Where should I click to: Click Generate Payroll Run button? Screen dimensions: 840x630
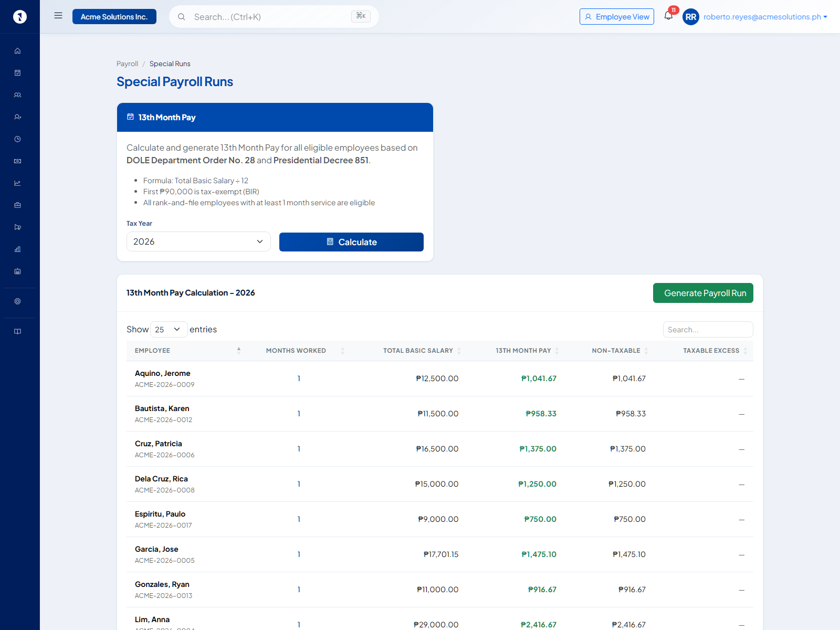(703, 293)
